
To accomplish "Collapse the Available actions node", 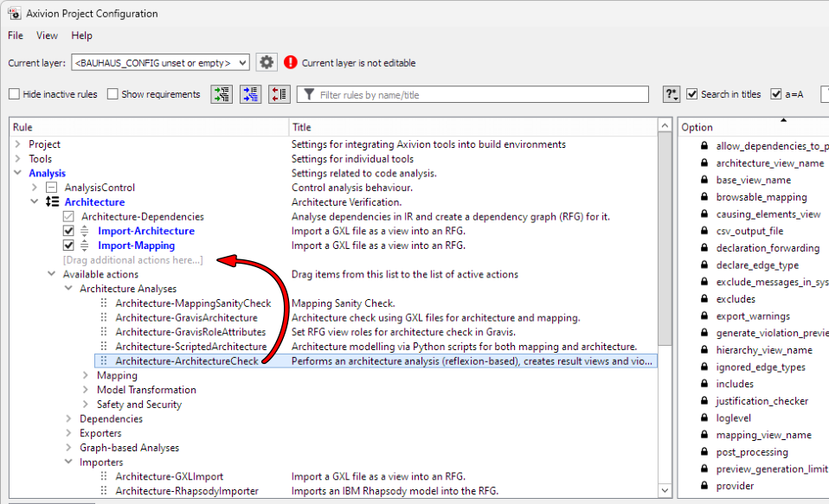I will coord(51,274).
